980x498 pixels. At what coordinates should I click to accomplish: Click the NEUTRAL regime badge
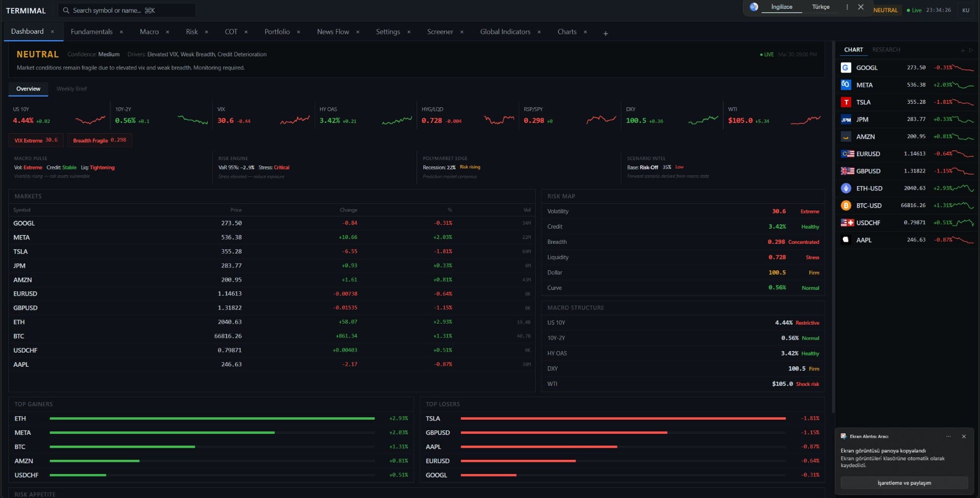(x=886, y=10)
